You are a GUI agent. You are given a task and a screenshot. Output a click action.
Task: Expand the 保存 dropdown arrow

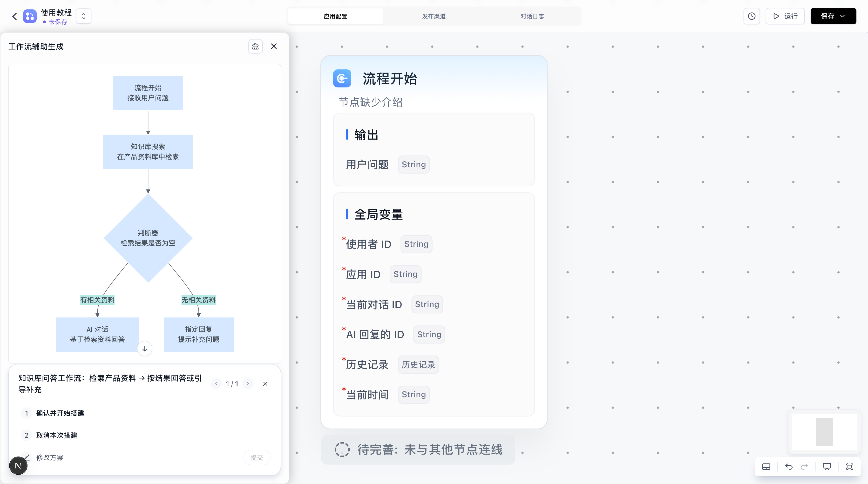point(843,16)
